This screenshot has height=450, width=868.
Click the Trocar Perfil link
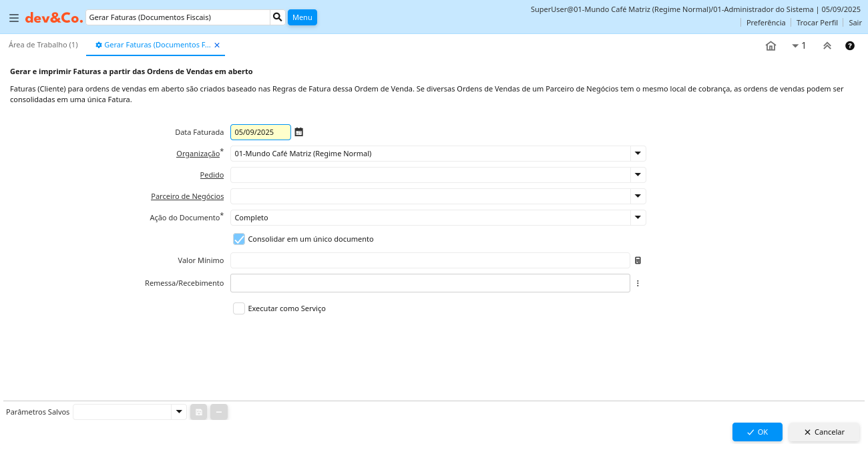point(817,23)
